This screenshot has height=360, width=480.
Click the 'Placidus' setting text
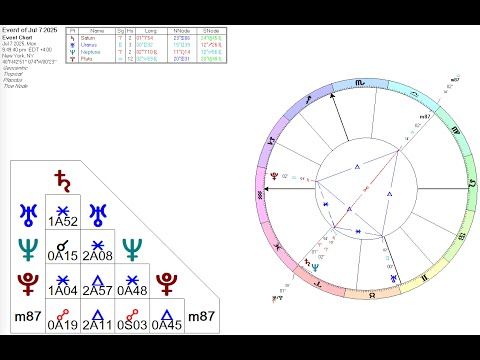click(x=13, y=80)
